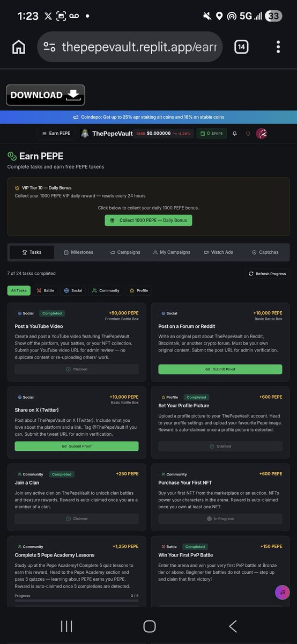Submit proof for Forum or Reddit post

point(220,369)
